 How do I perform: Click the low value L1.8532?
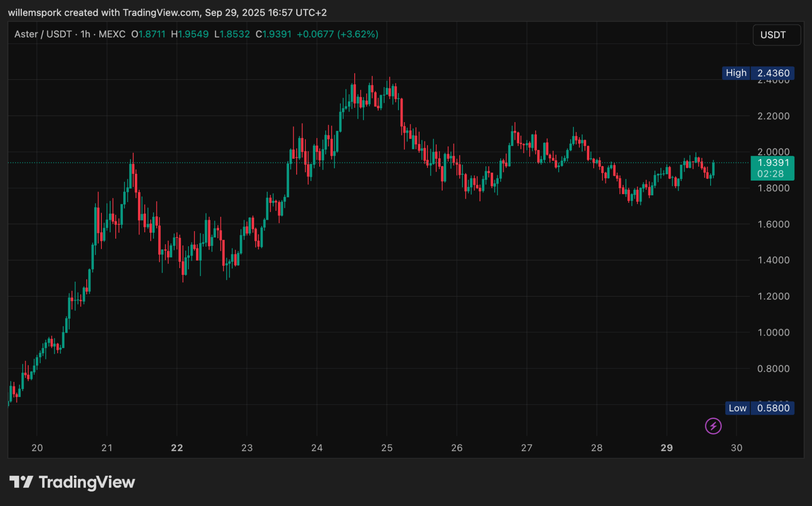[232, 34]
